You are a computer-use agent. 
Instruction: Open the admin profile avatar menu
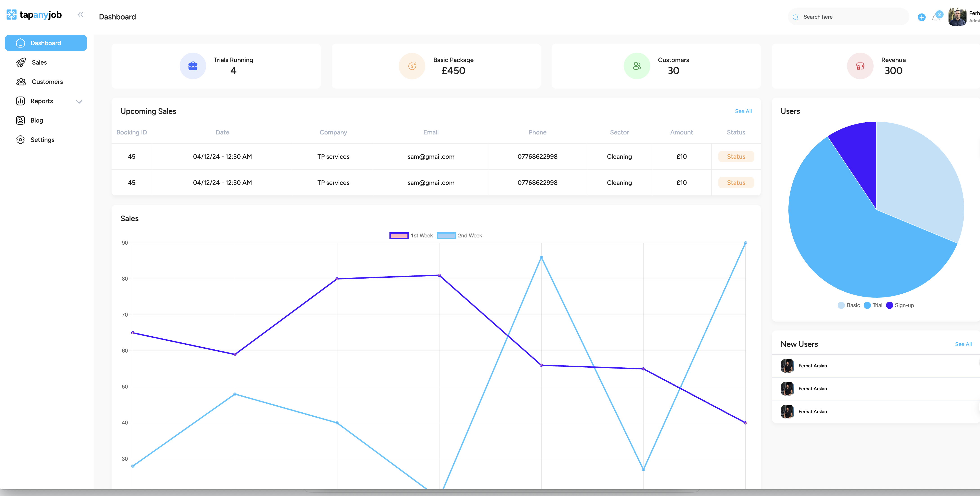(x=957, y=17)
